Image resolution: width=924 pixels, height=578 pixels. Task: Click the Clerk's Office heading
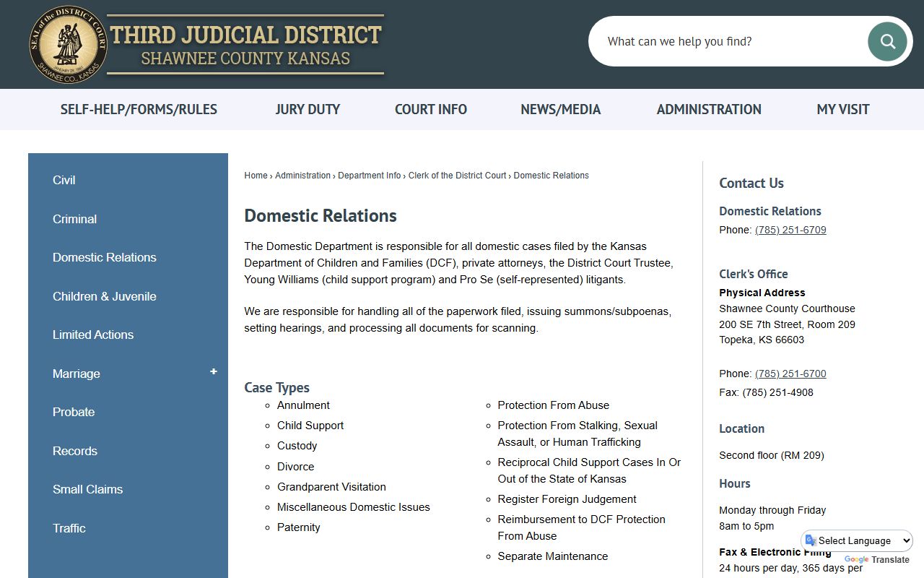tap(753, 274)
